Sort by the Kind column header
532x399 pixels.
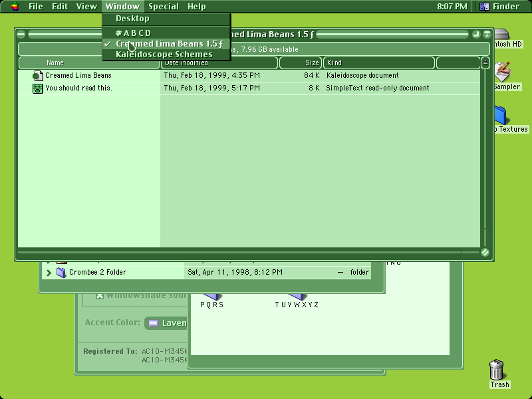point(379,63)
